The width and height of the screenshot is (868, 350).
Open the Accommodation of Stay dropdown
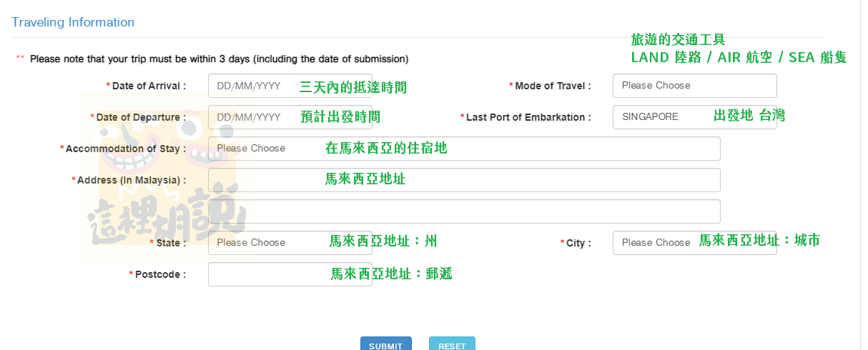[x=464, y=149]
